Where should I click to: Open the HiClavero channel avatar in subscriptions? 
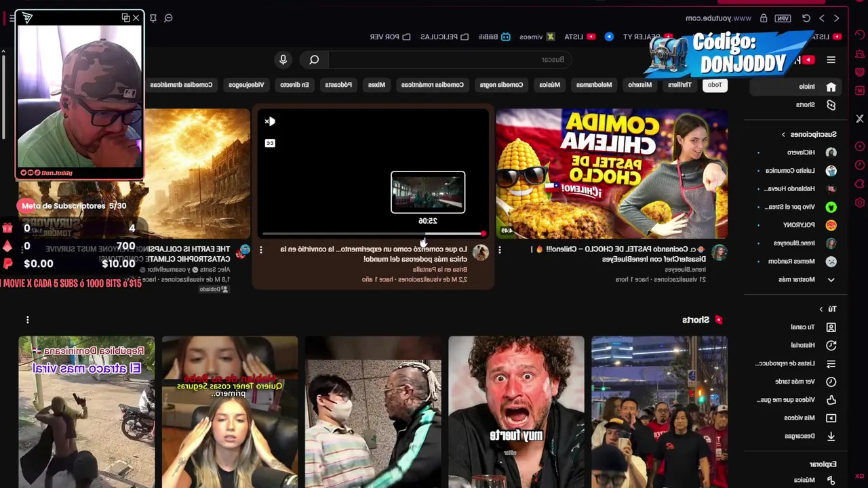pyautogui.click(x=831, y=152)
